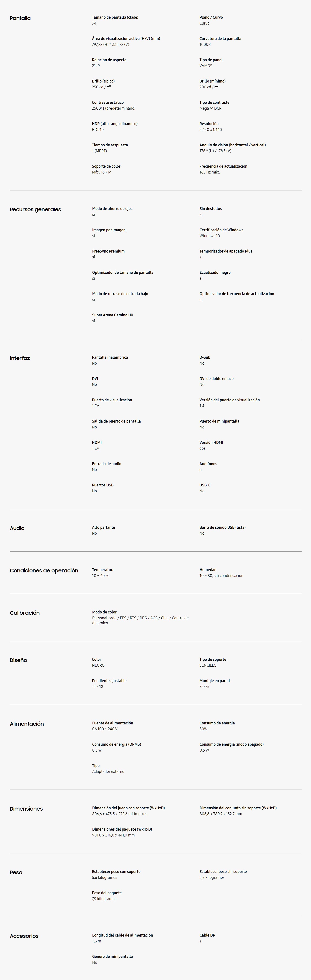
Task: Click the Diseño section heading
Action: [x=18, y=660]
